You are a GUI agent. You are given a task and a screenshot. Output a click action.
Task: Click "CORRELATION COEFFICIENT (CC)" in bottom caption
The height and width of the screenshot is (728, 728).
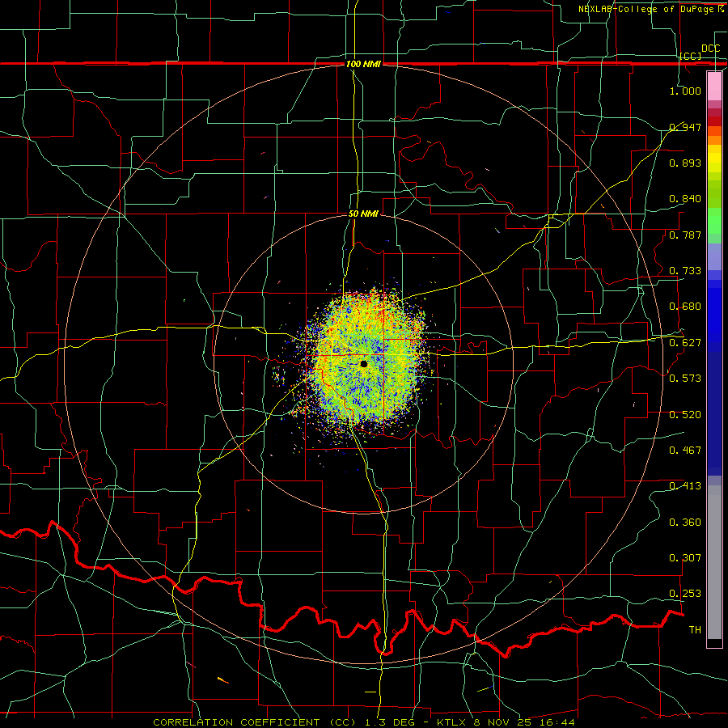255,722
